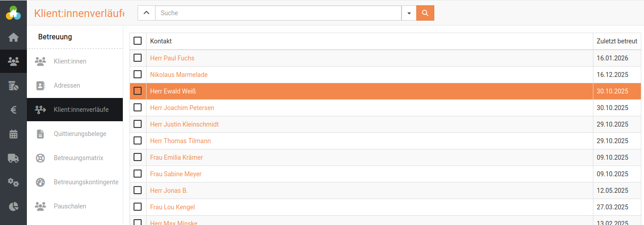Collapse the search bar with up chevron

(146, 13)
